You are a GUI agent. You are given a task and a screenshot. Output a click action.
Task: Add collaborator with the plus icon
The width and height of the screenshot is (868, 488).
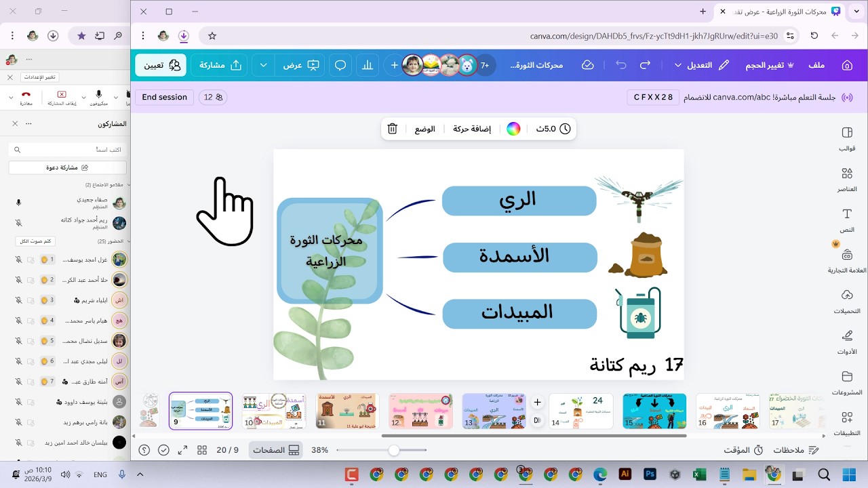(394, 65)
